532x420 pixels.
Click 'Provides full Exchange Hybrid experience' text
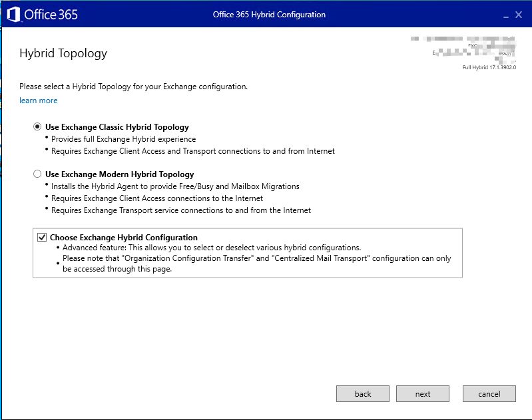tap(123, 139)
